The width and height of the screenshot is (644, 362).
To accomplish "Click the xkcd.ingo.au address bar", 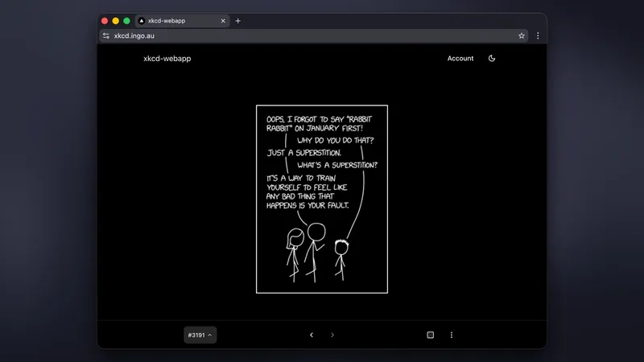I will [x=314, y=35].
